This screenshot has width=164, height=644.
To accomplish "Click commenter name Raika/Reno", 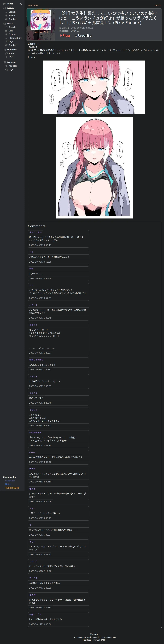I will click(x=35, y=433).
